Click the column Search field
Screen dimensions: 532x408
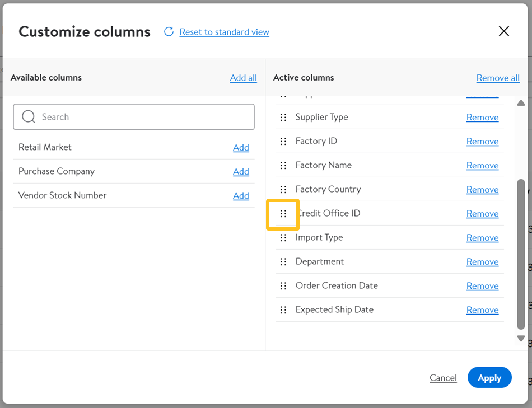pyautogui.click(x=134, y=117)
